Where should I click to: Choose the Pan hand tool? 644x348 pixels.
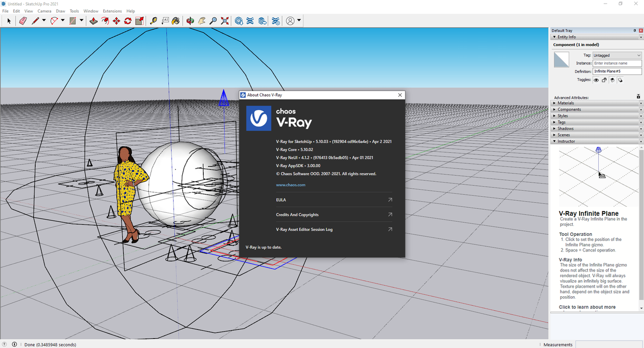point(202,21)
